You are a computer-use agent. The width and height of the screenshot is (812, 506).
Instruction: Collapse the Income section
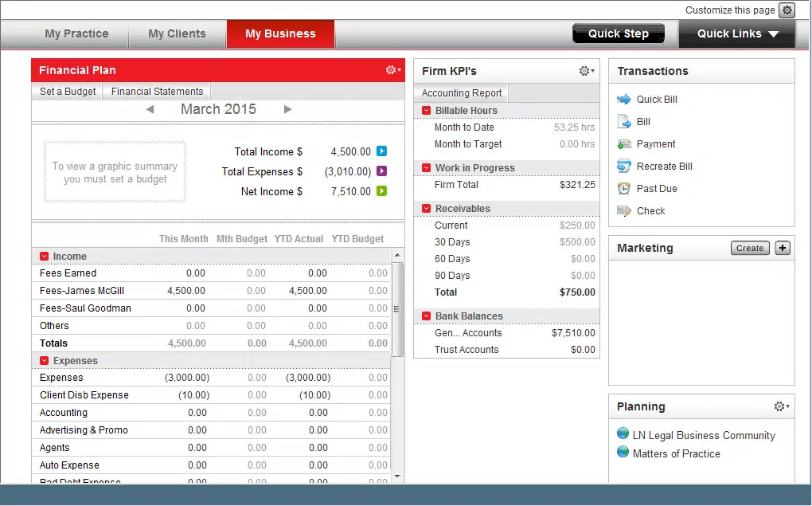45,257
